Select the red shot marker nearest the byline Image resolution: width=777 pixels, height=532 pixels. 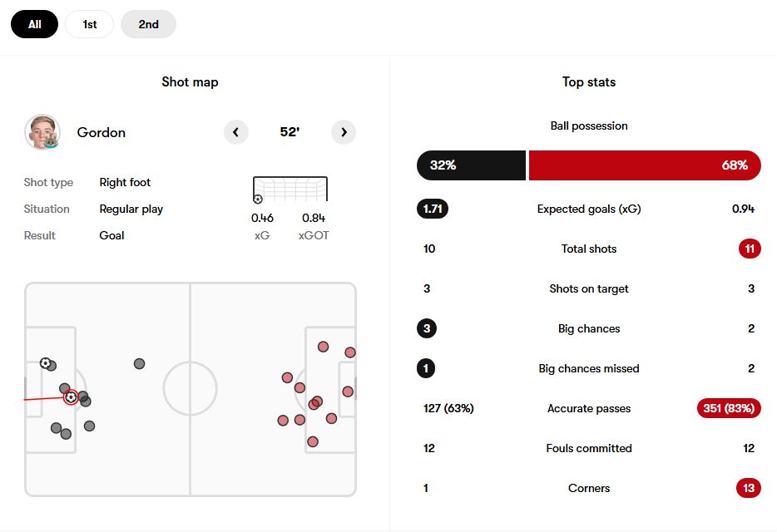[x=350, y=352]
